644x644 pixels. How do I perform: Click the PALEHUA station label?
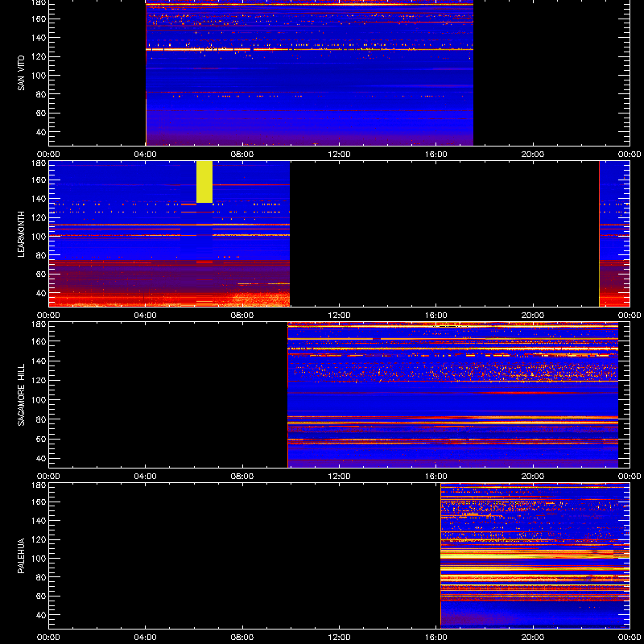tap(21, 555)
